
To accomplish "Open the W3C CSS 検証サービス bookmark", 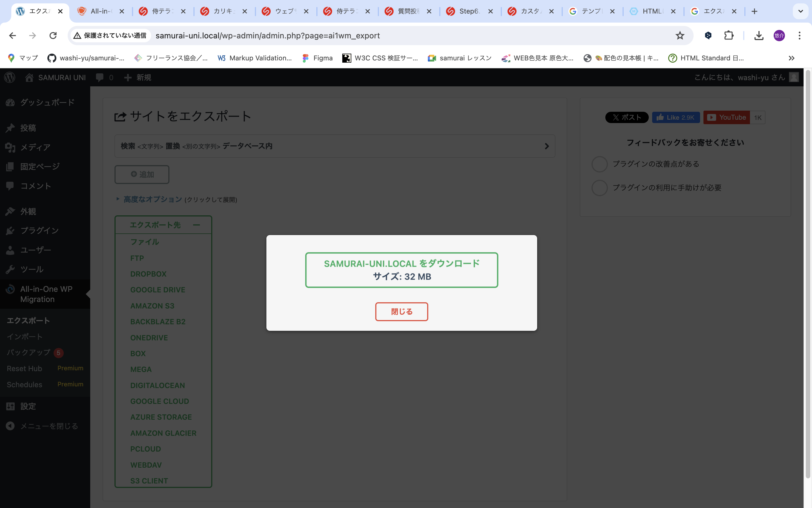I will [x=380, y=58].
